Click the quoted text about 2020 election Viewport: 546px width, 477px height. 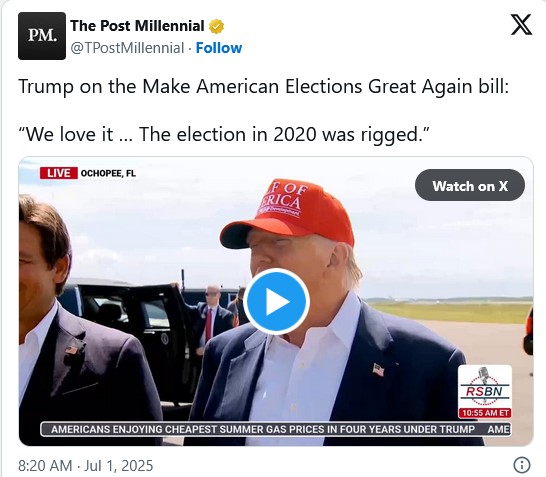(224, 134)
